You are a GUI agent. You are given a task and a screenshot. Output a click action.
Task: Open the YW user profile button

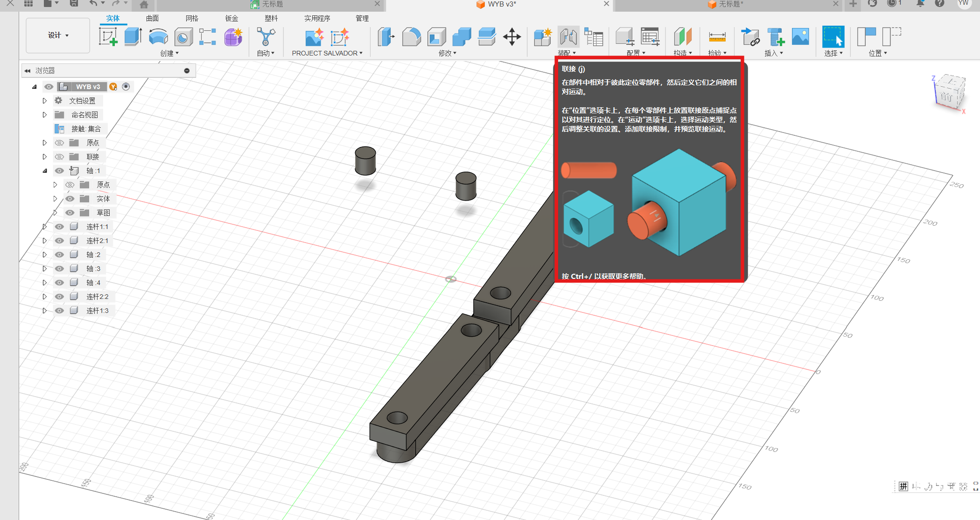pyautogui.click(x=963, y=3)
